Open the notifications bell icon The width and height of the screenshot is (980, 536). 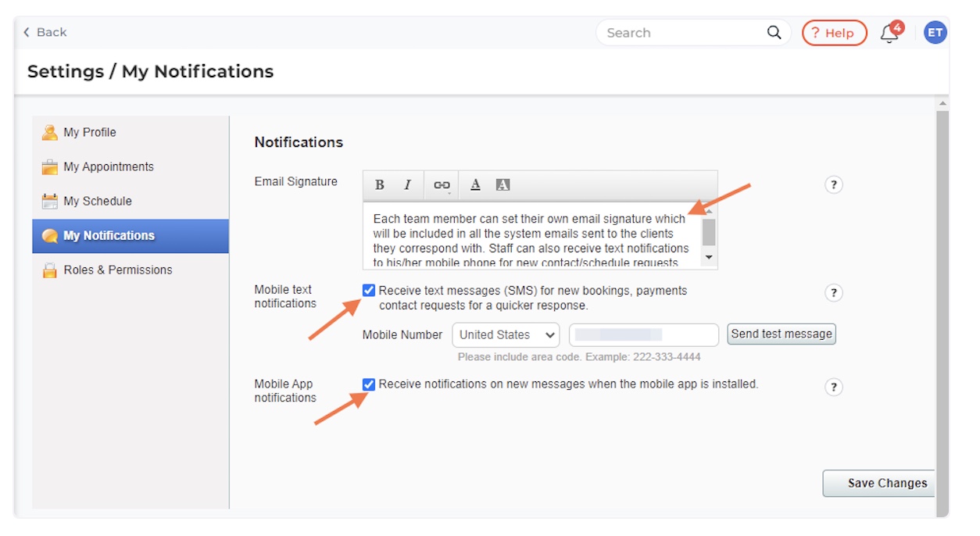(890, 33)
